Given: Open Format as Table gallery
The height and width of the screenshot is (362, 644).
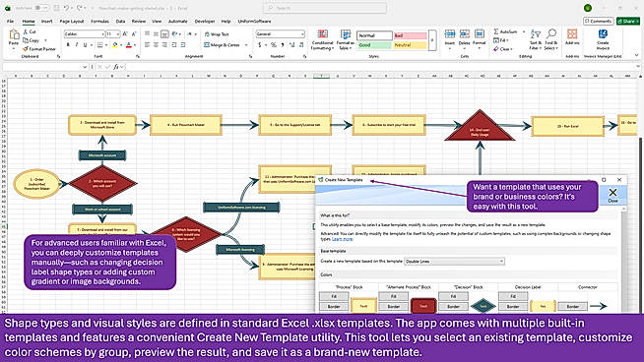Looking at the screenshot, I should point(345,39).
